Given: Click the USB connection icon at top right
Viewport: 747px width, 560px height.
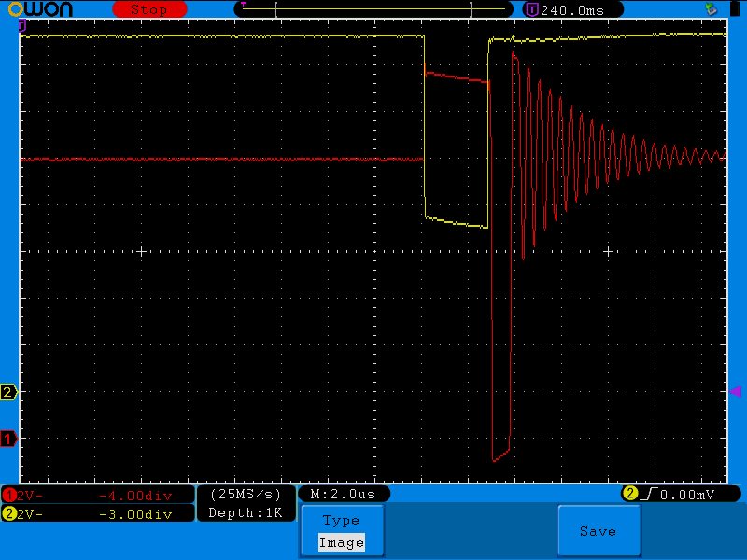Looking at the screenshot, I should pos(712,8).
